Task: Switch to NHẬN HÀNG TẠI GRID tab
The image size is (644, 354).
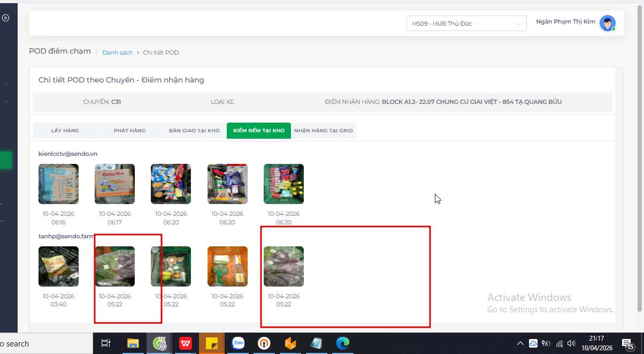Action: pyautogui.click(x=324, y=131)
